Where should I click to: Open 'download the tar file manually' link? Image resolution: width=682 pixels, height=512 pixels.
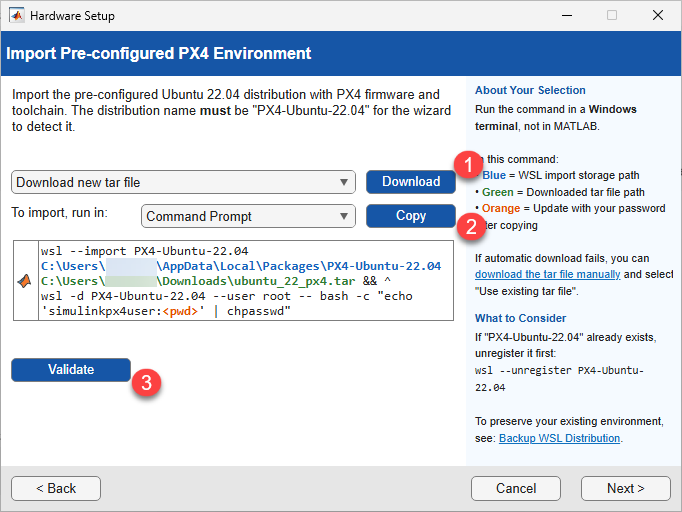click(x=547, y=274)
